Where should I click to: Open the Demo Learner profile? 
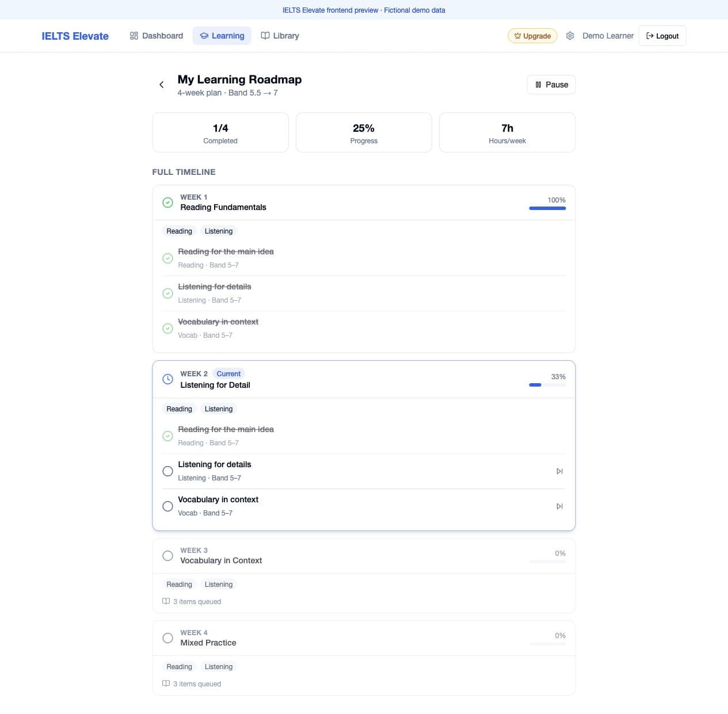pyautogui.click(x=608, y=36)
